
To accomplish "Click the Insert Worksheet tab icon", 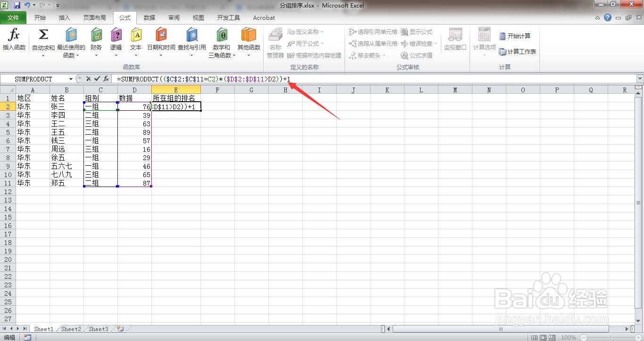I will pyautogui.click(x=120, y=329).
